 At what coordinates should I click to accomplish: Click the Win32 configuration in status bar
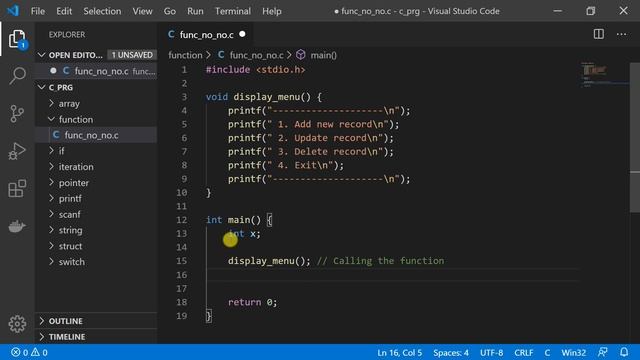pos(573,352)
